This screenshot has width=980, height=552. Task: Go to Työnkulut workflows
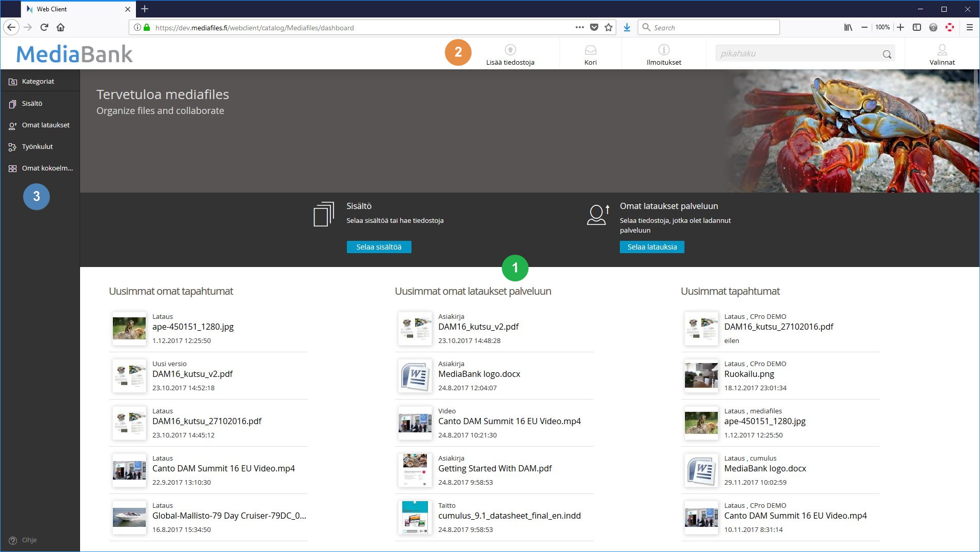click(37, 147)
